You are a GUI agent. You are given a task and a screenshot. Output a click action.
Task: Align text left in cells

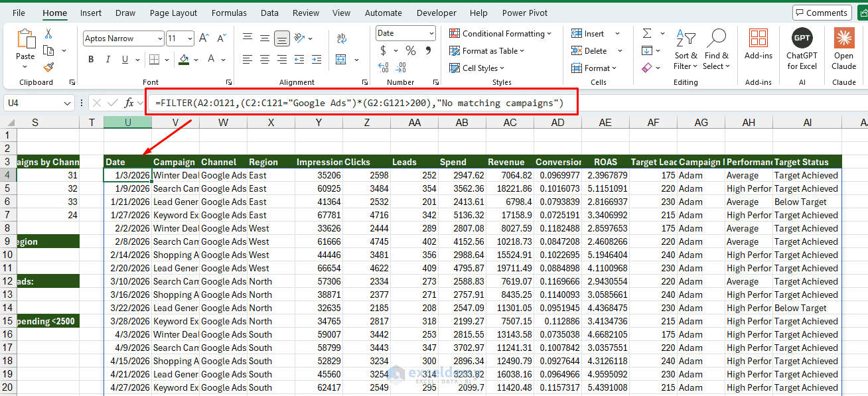tap(248, 60)
